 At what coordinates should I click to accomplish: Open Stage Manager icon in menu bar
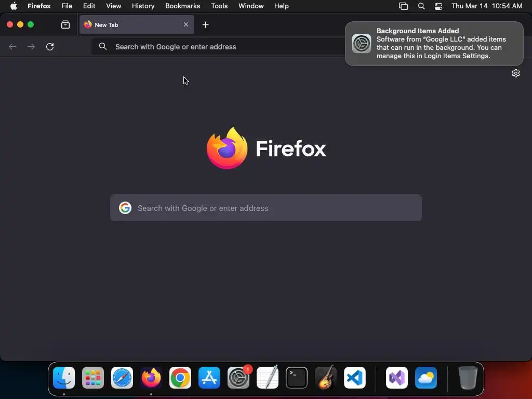point(403,6)
